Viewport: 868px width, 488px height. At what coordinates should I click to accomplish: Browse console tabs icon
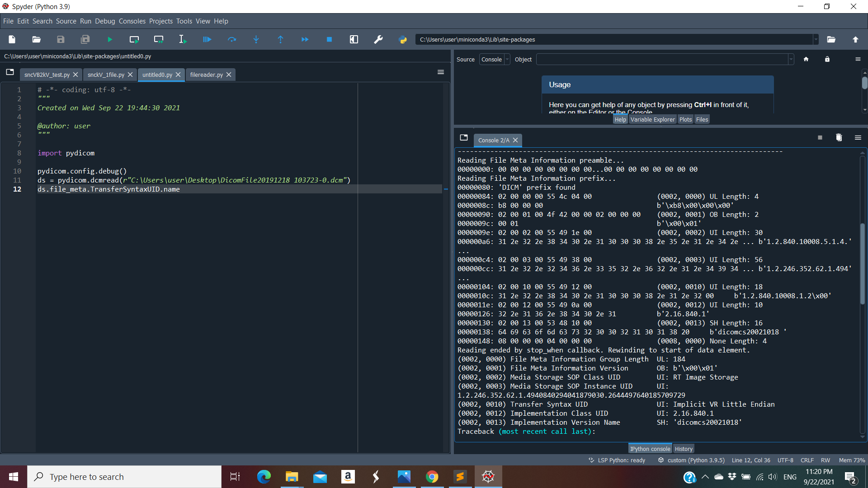point(464,138)
